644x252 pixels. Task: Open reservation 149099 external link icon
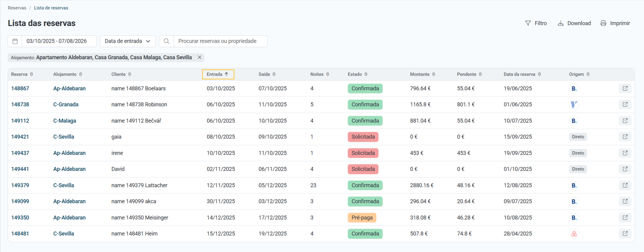(625, 201)
